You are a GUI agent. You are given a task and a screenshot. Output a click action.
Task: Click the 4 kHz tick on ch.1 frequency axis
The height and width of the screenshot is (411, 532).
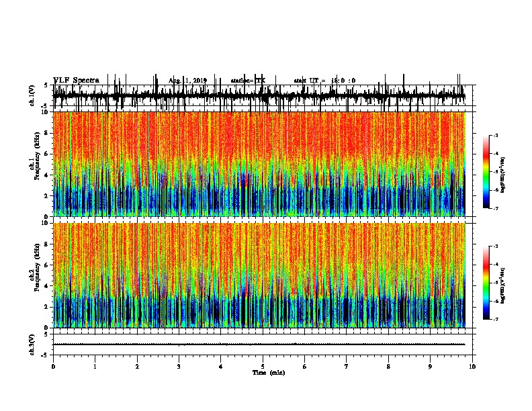47,175
